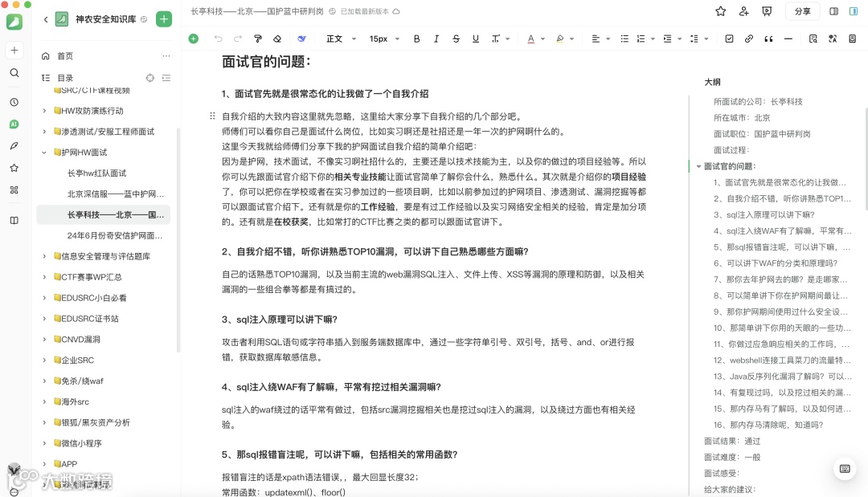
Task: Insert bulleted list
Action: (x=624, y=39)
